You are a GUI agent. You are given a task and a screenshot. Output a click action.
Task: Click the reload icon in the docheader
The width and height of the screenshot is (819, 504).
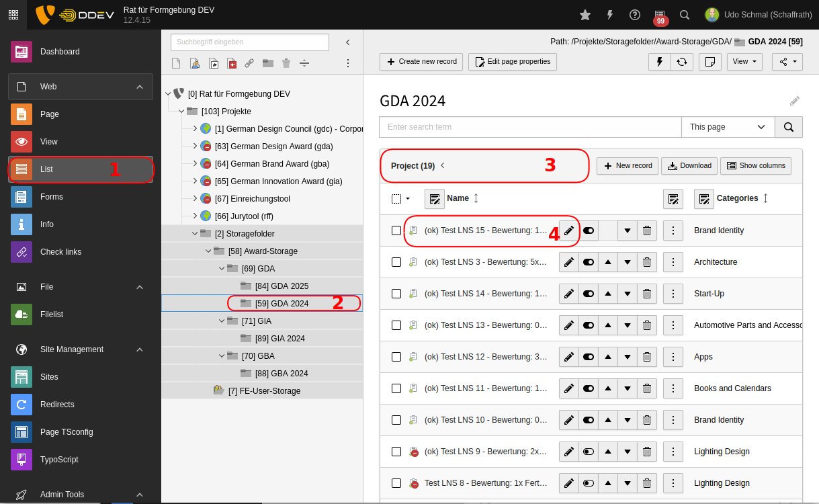(x=681, y=62)
